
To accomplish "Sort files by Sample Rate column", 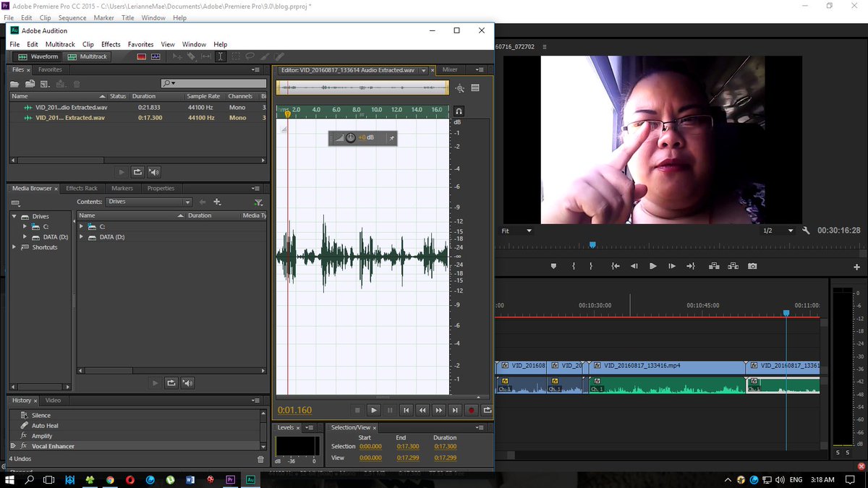I will pos(203,96).
